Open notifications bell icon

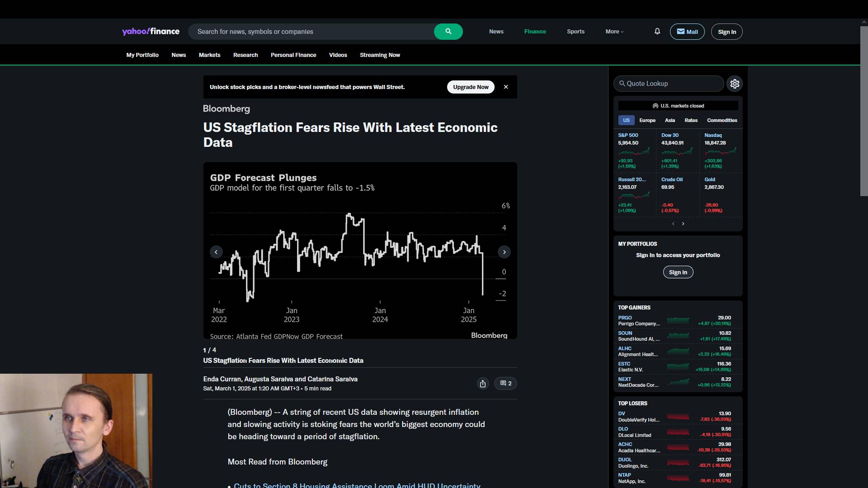click(657, 31)
